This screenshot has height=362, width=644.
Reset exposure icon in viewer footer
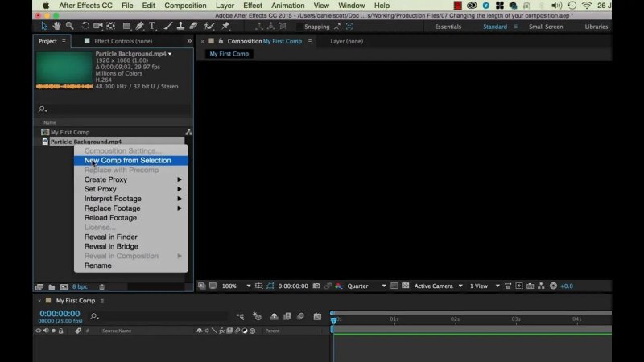(x=553, y=286)
